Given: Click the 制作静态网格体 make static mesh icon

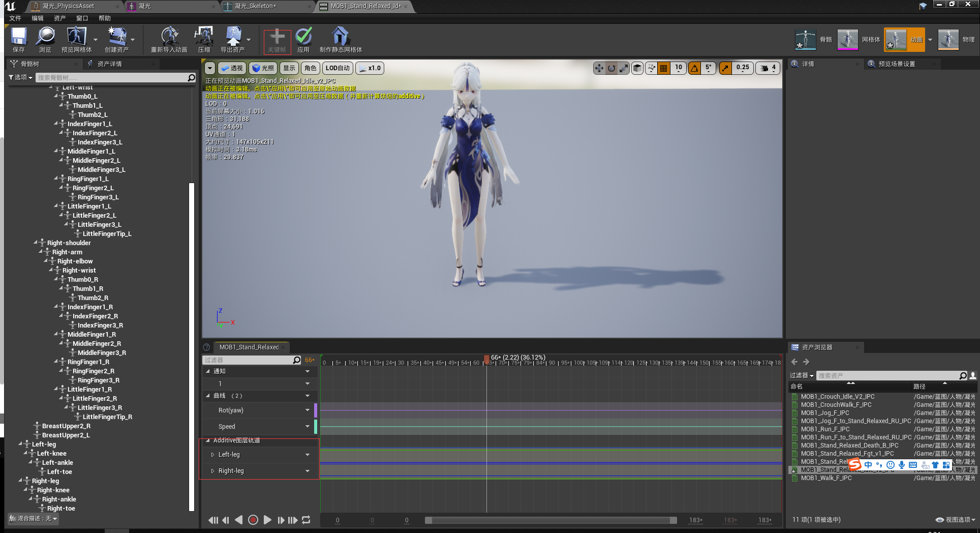Looking at the screenshot, I should click(341, 40).
